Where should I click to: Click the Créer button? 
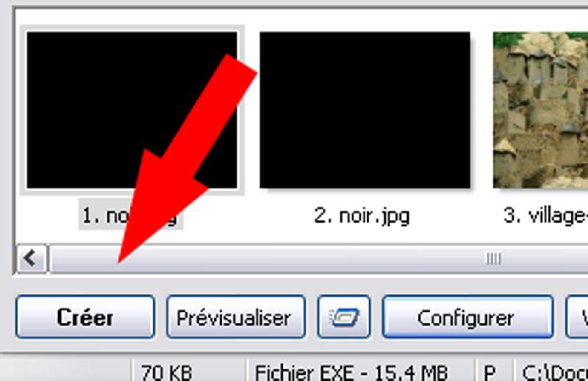[85, 317]
